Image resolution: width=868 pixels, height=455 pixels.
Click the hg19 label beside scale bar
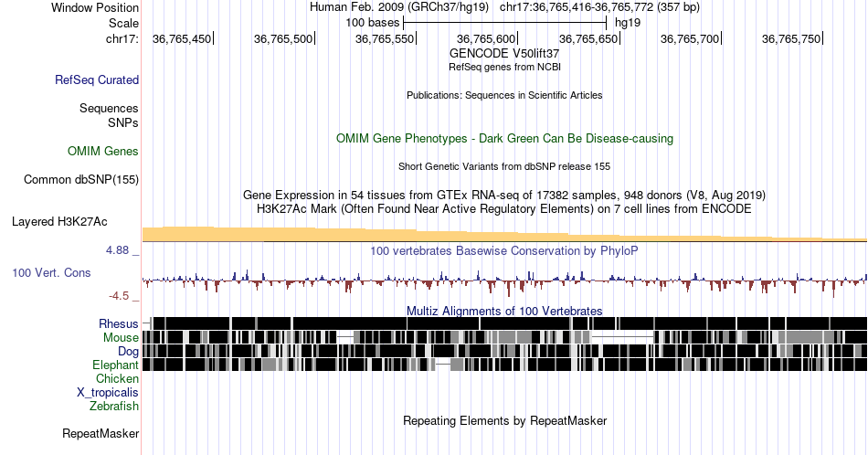(x=628, y=23)
